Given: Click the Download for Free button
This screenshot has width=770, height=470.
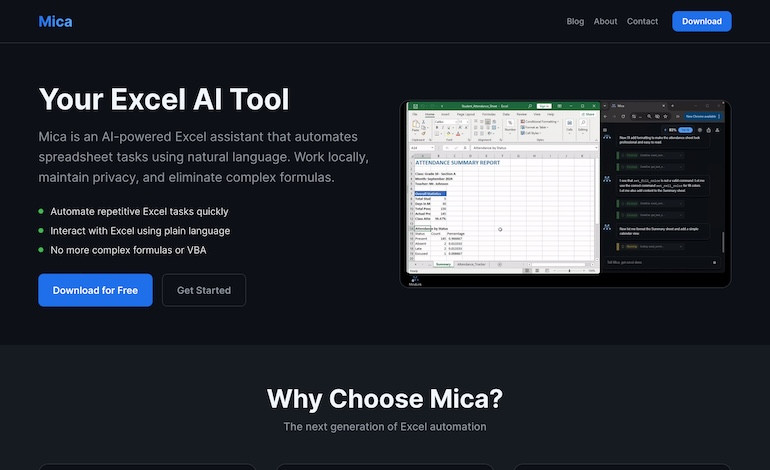Looking at the screenshot, I should (95, 290).
